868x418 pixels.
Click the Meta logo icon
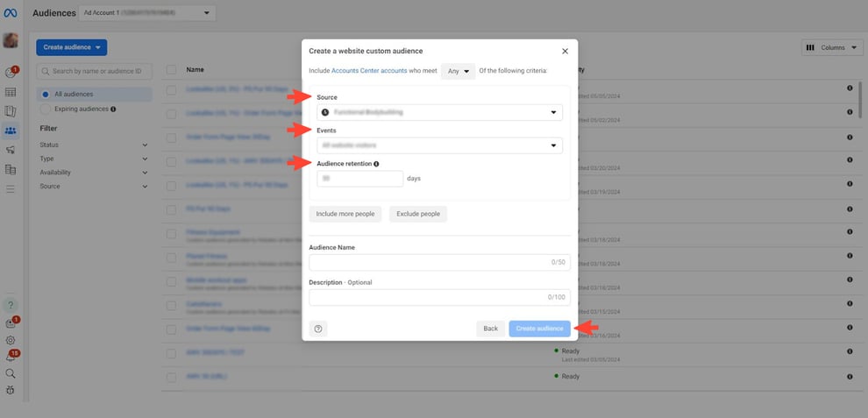point(11,13)
